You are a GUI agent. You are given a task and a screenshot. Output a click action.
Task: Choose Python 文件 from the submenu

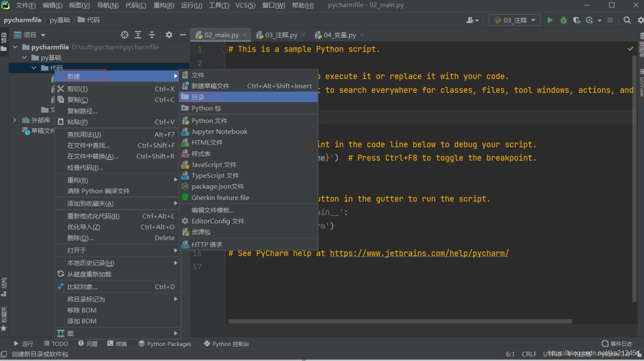[x=209, y=120]
